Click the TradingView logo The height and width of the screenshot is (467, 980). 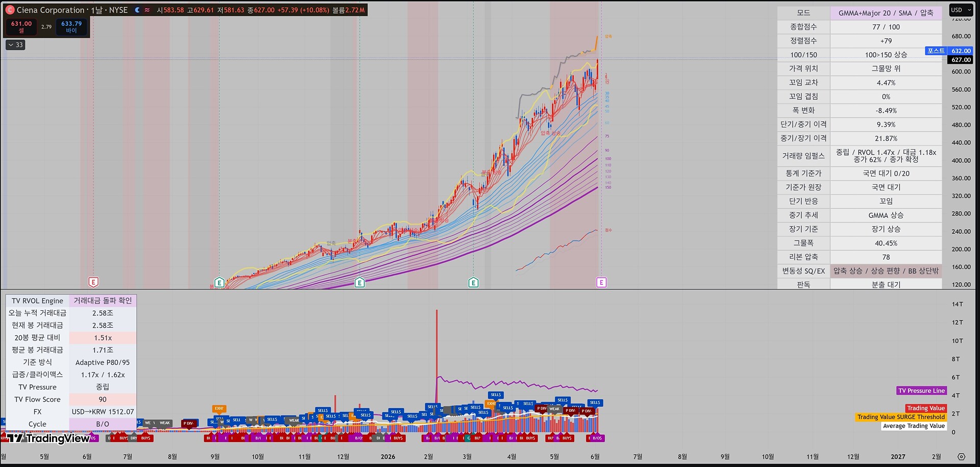click(48, 438)
